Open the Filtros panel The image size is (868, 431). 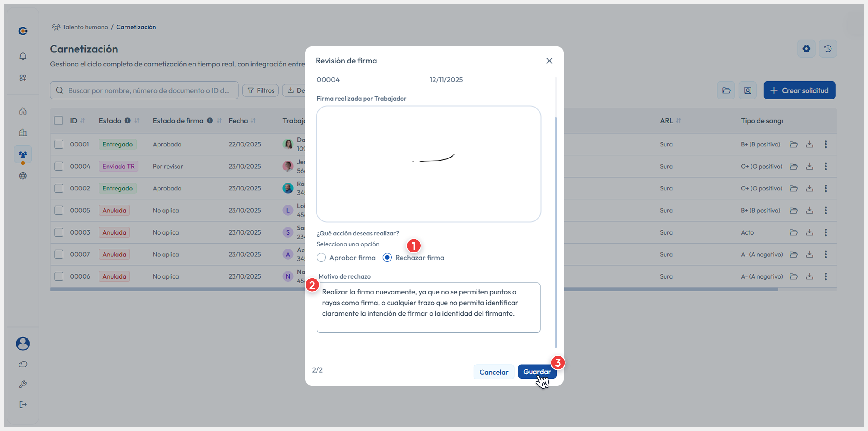260,90
